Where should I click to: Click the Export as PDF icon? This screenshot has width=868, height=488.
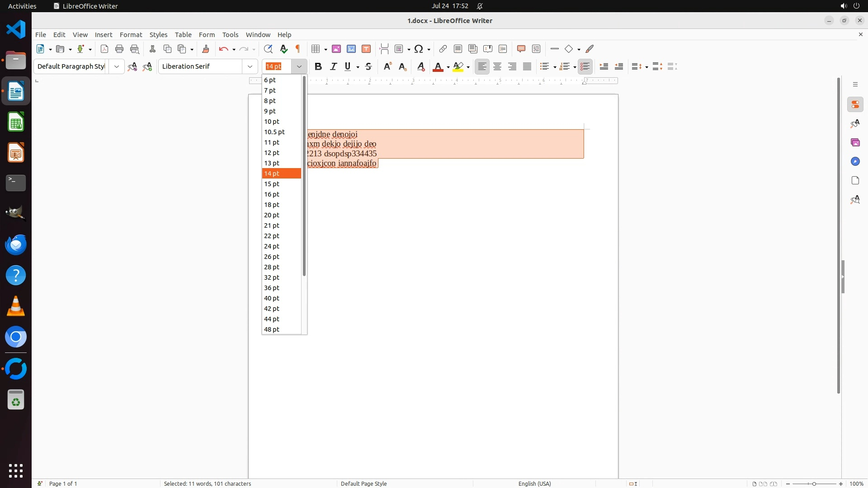click(x=104, y=49)
